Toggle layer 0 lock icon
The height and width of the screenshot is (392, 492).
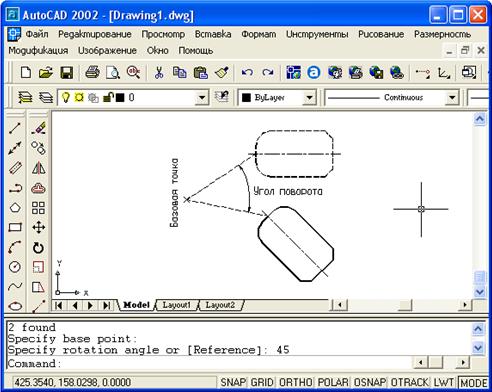pyautogui.click(x=108, y=97)
